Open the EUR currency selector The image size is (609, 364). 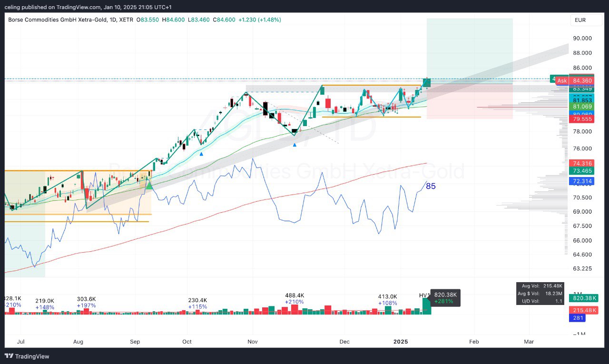pos(580,20)
